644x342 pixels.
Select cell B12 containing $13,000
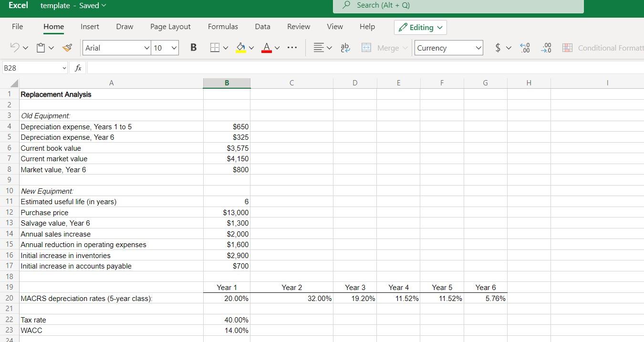pyautogui.click(x=227, y=212)
